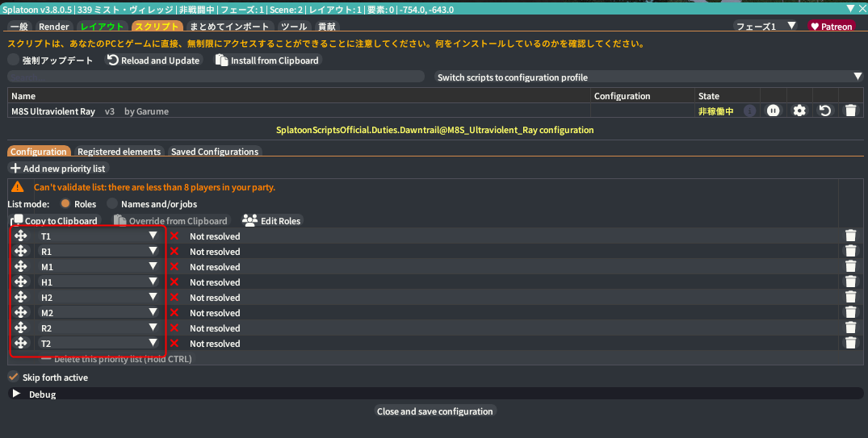Switch to the 一般 tab
The image size is (868, 438).
19,26
